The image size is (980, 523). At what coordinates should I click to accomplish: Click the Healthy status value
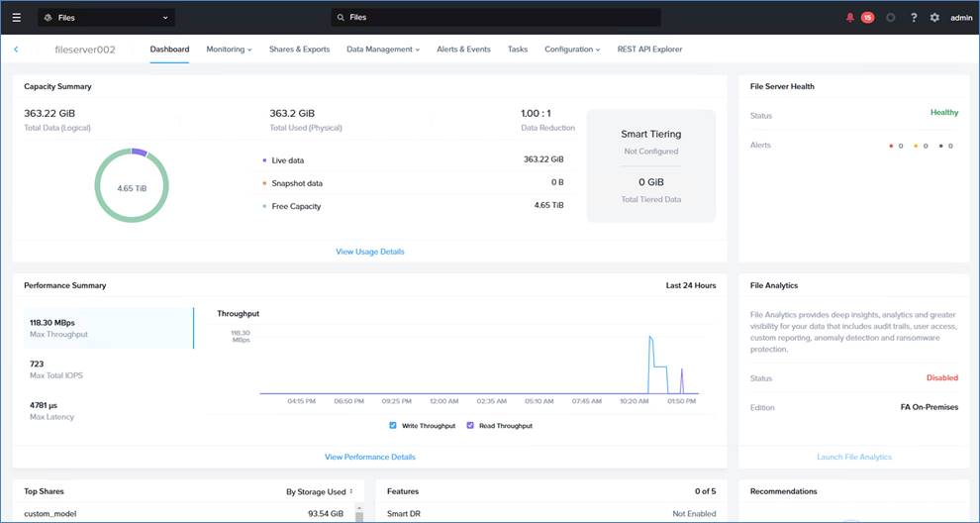[943, 113]
